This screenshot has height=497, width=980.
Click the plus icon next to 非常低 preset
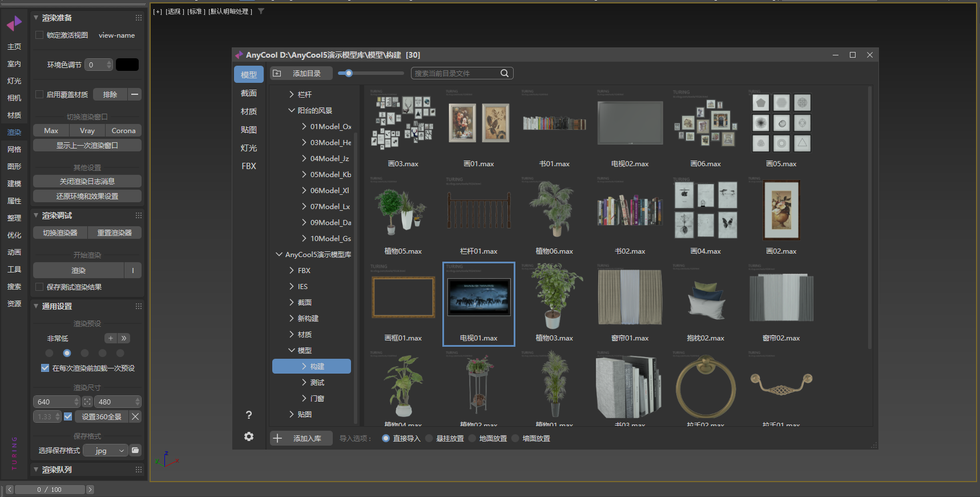[111, 338]
